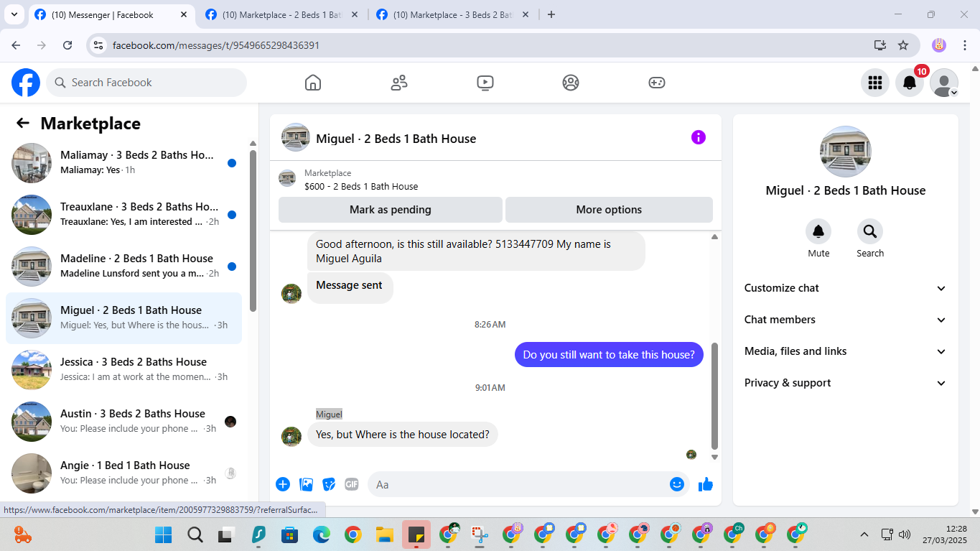The width and height of the screenshot is (980, 551).
Task: Click the browser back arrow
Action: (16, 45)
